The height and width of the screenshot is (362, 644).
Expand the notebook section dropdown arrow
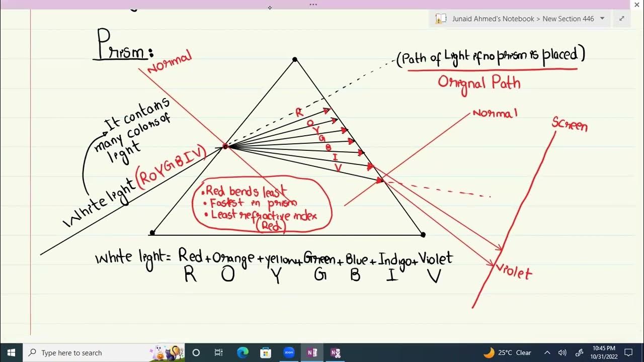click(x=602, y=19)
